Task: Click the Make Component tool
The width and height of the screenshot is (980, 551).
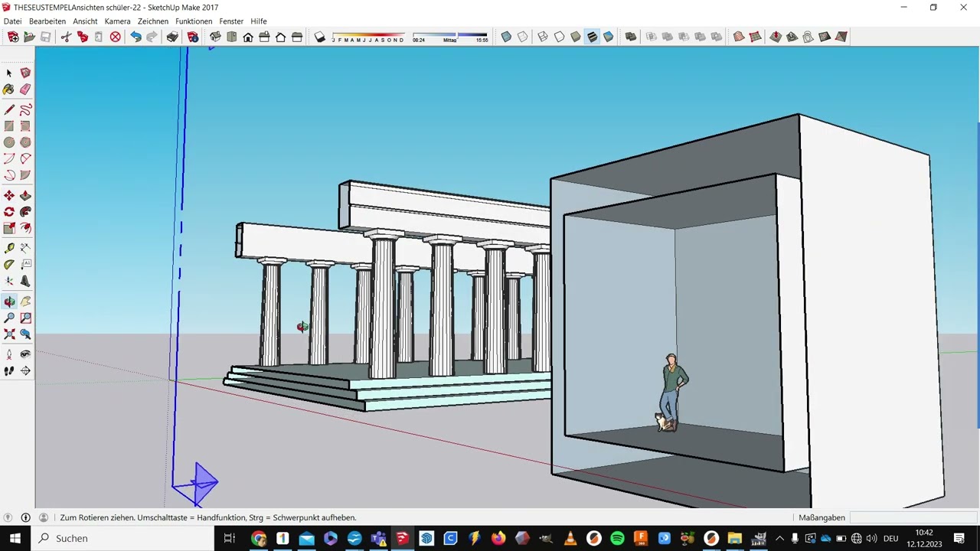Action: point(25,73)
